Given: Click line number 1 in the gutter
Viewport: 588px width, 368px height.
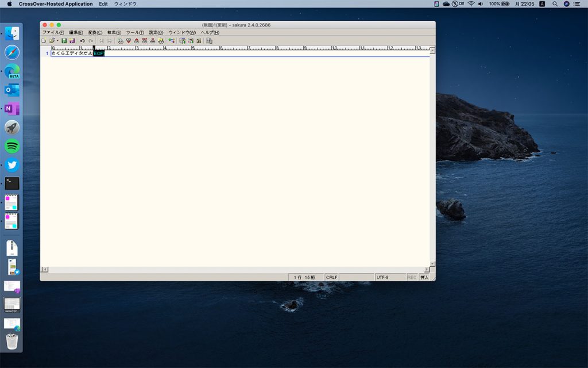Looking at the screenshot, I should [47, 53].
